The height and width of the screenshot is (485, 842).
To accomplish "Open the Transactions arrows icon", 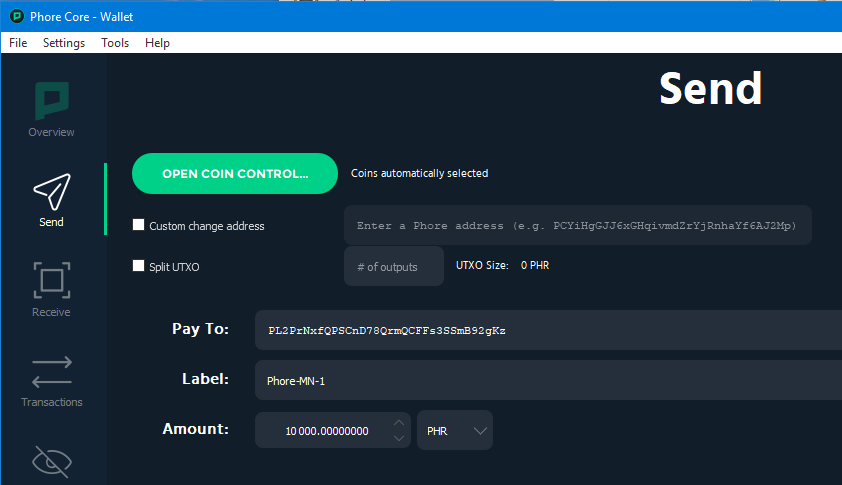I will (52, 372).
